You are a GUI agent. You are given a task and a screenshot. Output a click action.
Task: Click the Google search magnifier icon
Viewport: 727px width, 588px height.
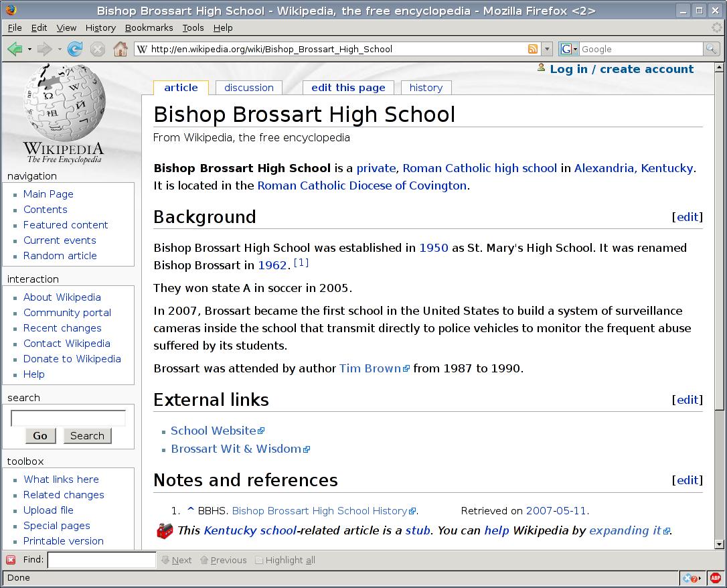tap(711, 49)
